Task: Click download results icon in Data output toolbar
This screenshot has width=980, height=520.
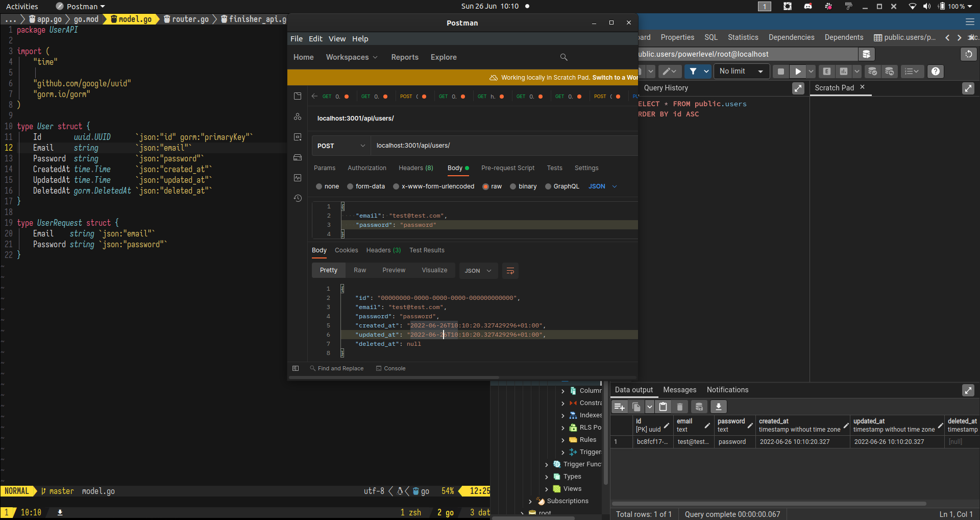Action: 718,407
